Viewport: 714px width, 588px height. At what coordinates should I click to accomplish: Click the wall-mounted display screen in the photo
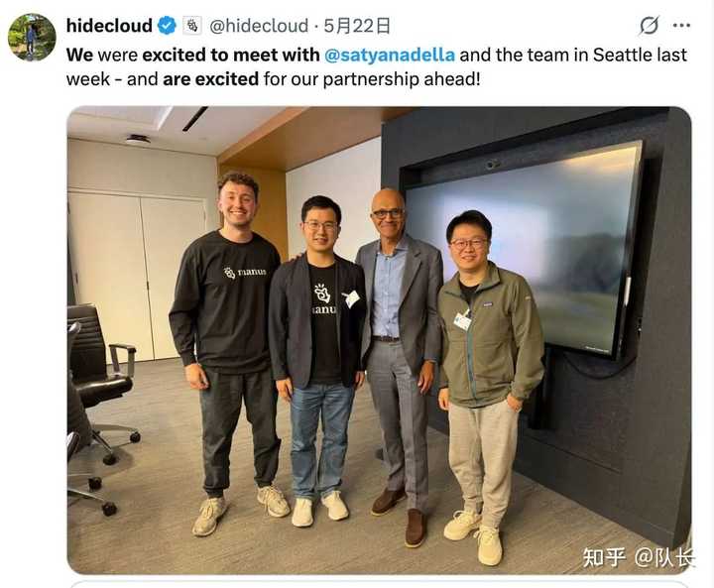click(524, 247)
